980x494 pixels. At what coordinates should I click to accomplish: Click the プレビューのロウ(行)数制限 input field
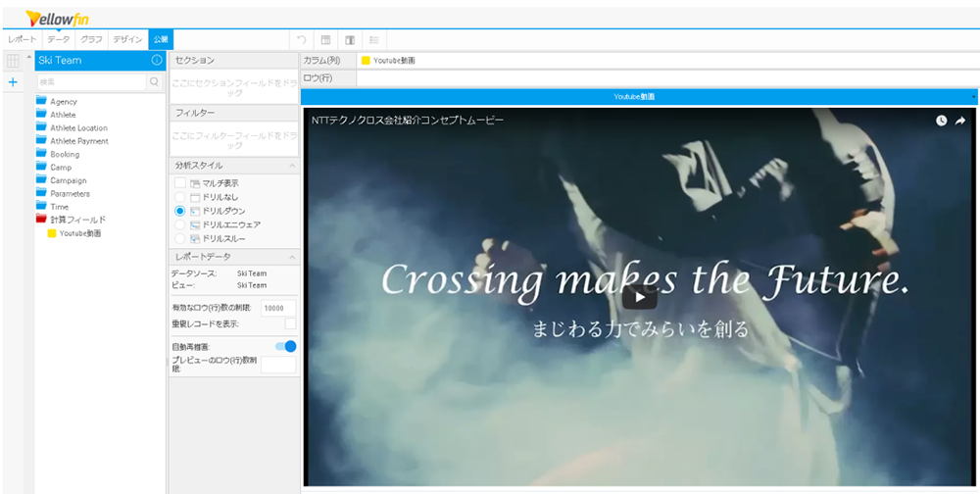coord(278,365)
